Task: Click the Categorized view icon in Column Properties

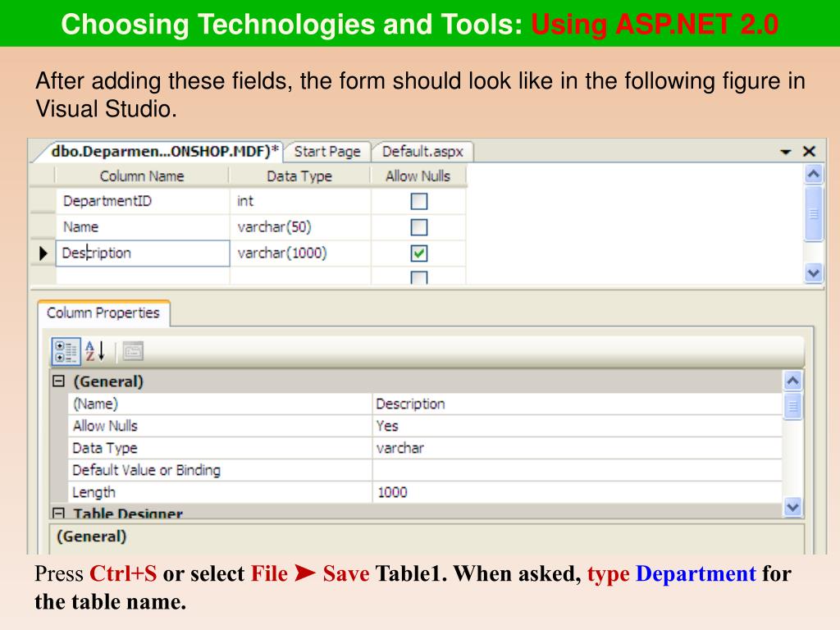Action: (x=66, y=351)
